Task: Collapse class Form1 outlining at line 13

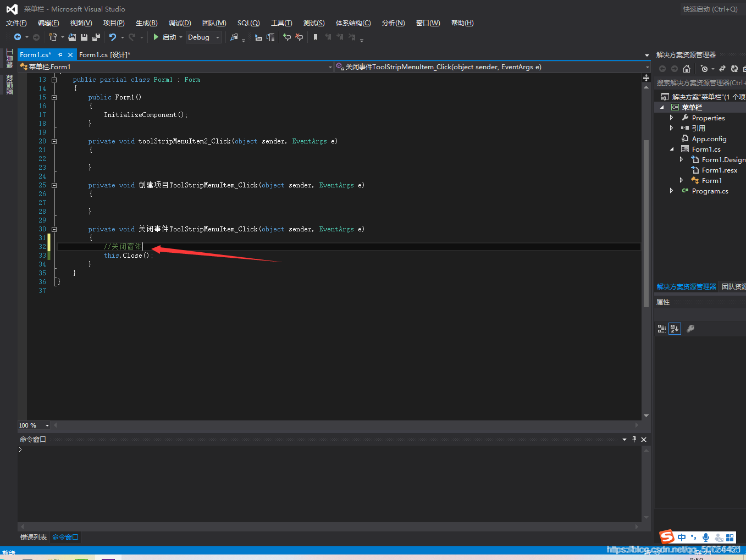Action: [x=54, y=80]
